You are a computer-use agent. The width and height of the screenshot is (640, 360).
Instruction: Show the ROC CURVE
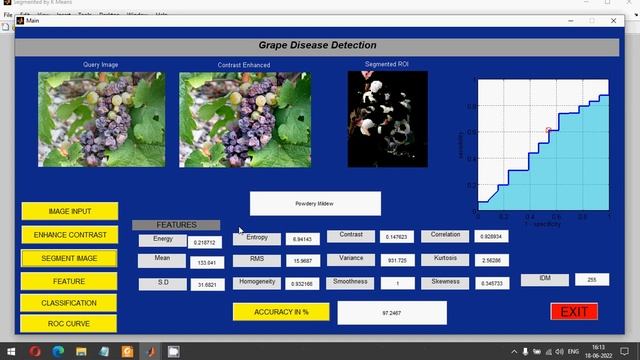pyautogui.click(x=69, y=324)
